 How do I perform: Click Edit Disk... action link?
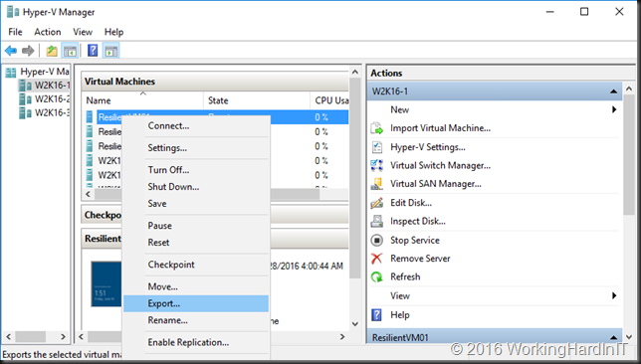click(x=411, y=203)
